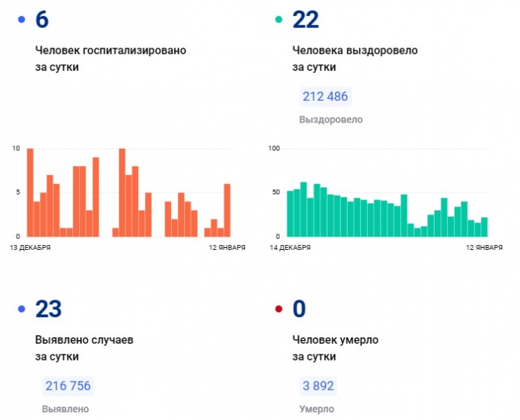Click '12 ЯНВАРЯ' label under green chart
This screenshot has width=520, height=420.
483,247
